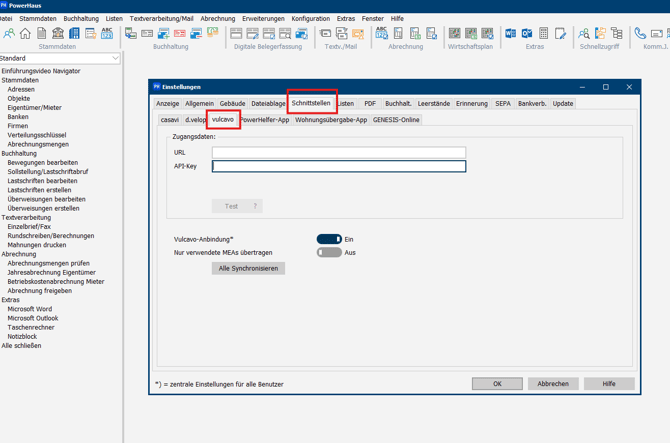
Task: Open the Konfiguration menu
Action: click(x=310, y=18)
